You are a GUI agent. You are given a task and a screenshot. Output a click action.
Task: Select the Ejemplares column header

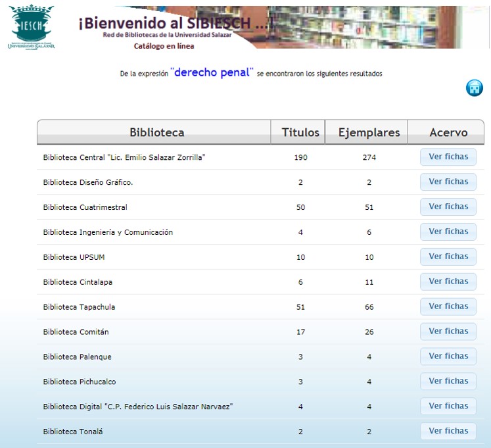369,132
